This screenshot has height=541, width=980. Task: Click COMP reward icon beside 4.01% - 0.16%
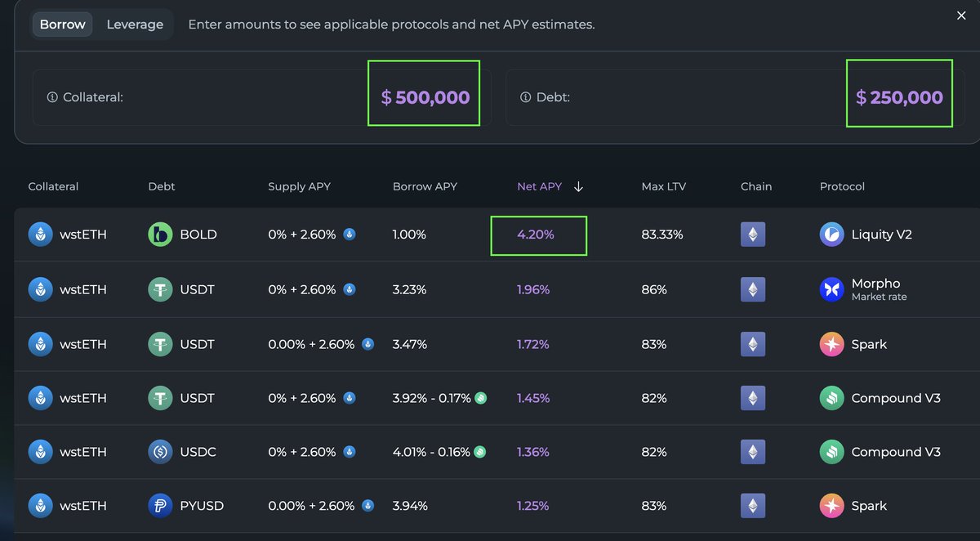[x=479, y=452]
